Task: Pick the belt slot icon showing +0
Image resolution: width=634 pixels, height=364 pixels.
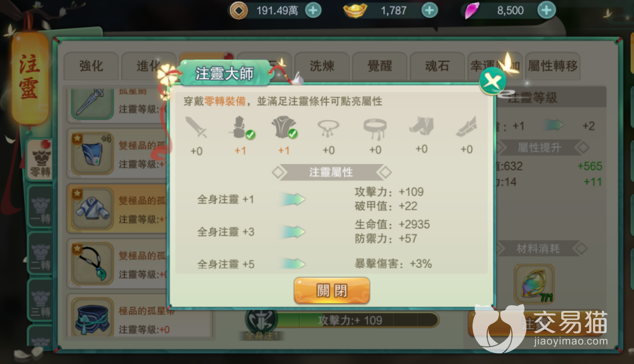Action: coord(375,128)
